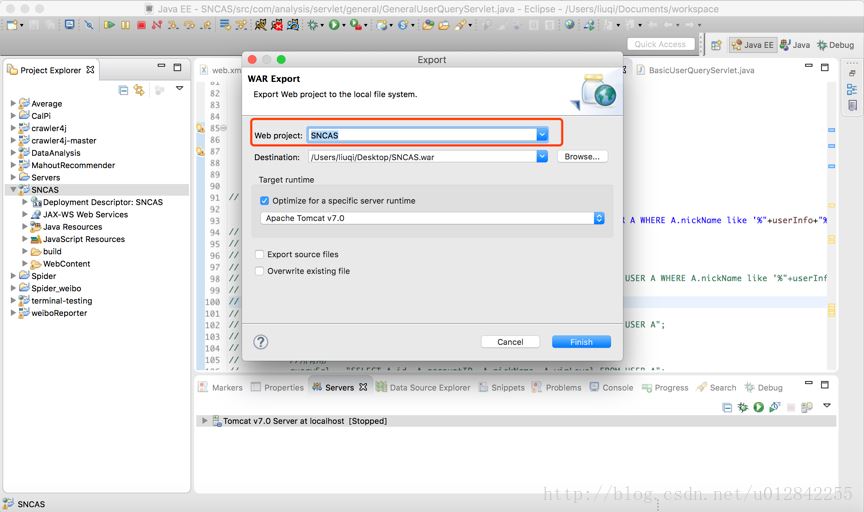The image size is (864, 512).
Task: Click the monitor icon in main toolbar
Action: (69, 25)
